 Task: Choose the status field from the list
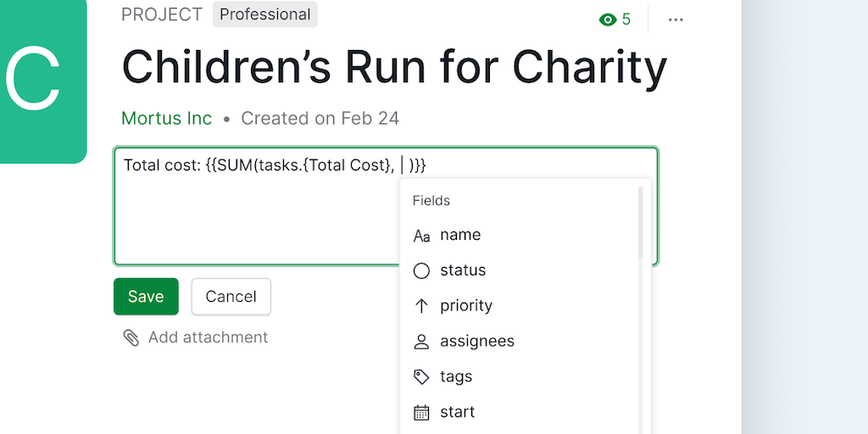[x=463, y=270]
